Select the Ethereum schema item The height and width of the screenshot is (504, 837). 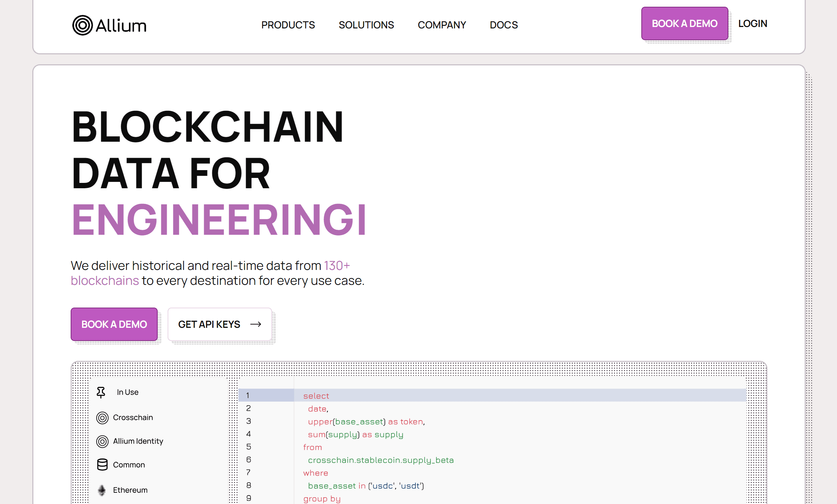coord(130,490)
